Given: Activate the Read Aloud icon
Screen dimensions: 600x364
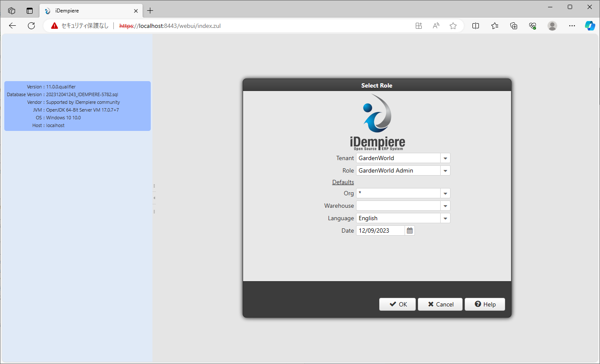Looking at the screenshot, I should point(436,26).
